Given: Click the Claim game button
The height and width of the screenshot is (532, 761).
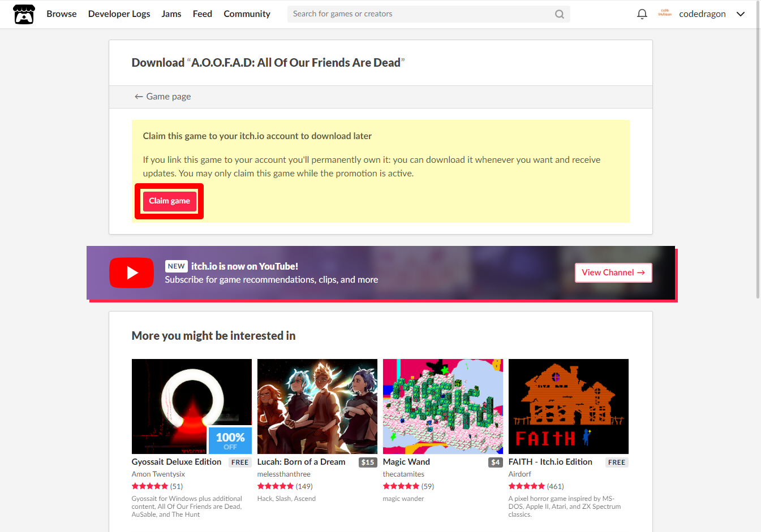Looking at the screenshot, I should point(169,201).
